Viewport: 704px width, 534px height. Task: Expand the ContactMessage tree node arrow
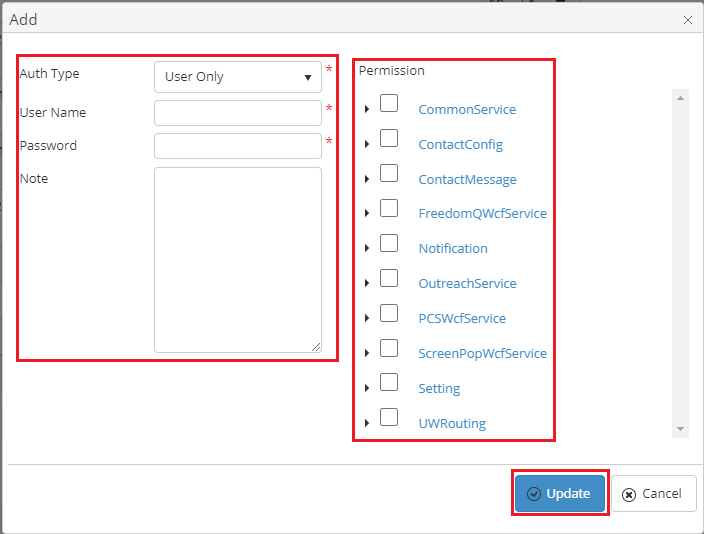367,179
